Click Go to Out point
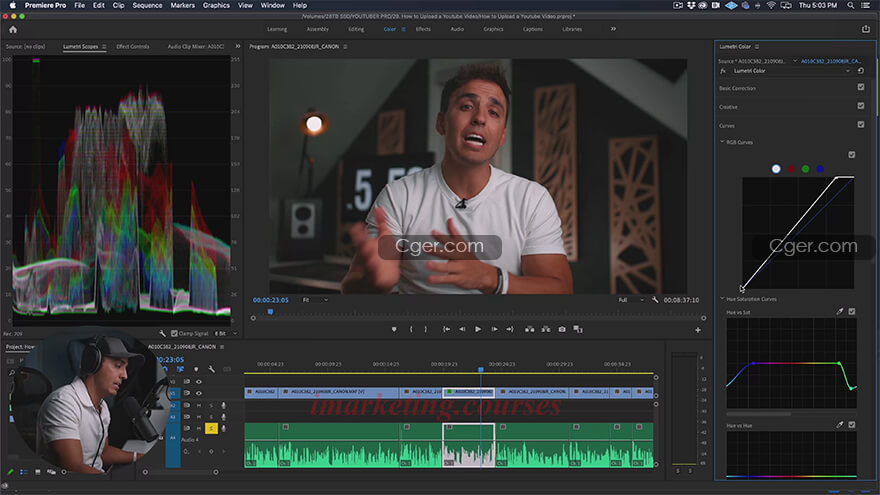Viewport: 880px width, 495px height. coord(510,329)
